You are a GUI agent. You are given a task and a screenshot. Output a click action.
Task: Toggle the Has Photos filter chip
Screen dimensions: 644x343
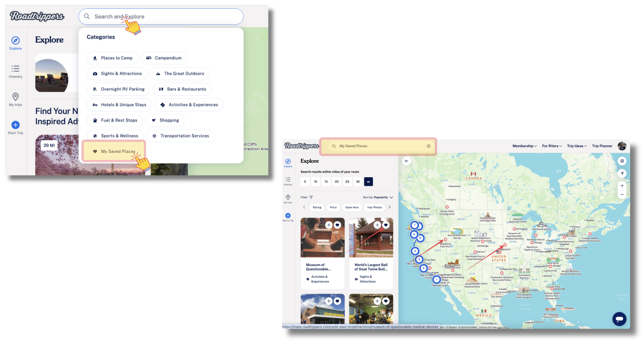[374, 207]
